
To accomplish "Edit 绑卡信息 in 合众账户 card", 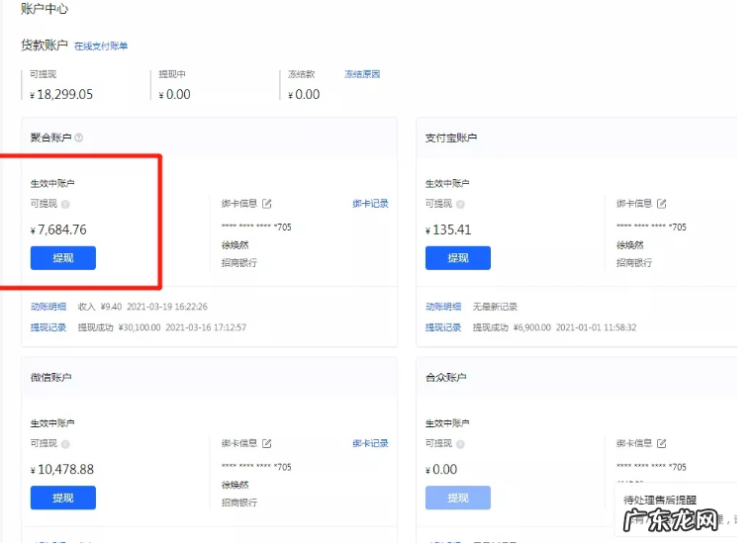I will (661, 443).
